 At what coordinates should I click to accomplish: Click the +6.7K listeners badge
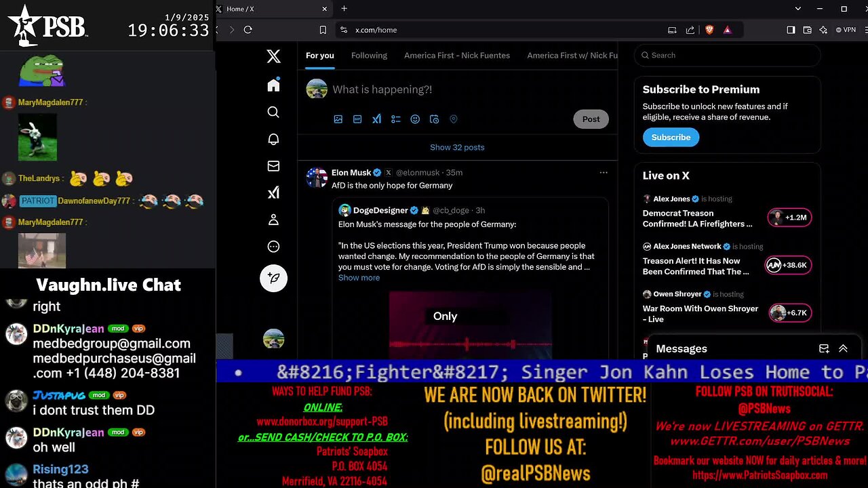tap(790, 312)
